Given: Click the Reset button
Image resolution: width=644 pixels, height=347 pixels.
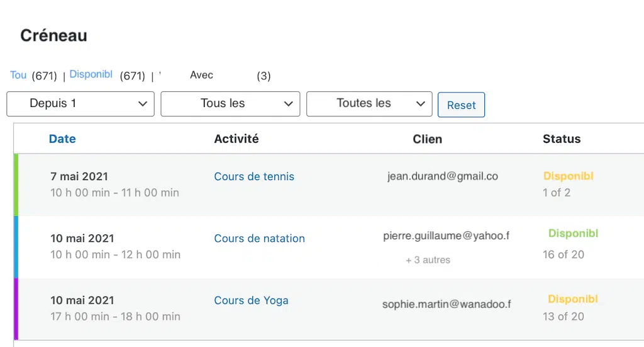Looking at the screenshot, I should coord(461,105).
